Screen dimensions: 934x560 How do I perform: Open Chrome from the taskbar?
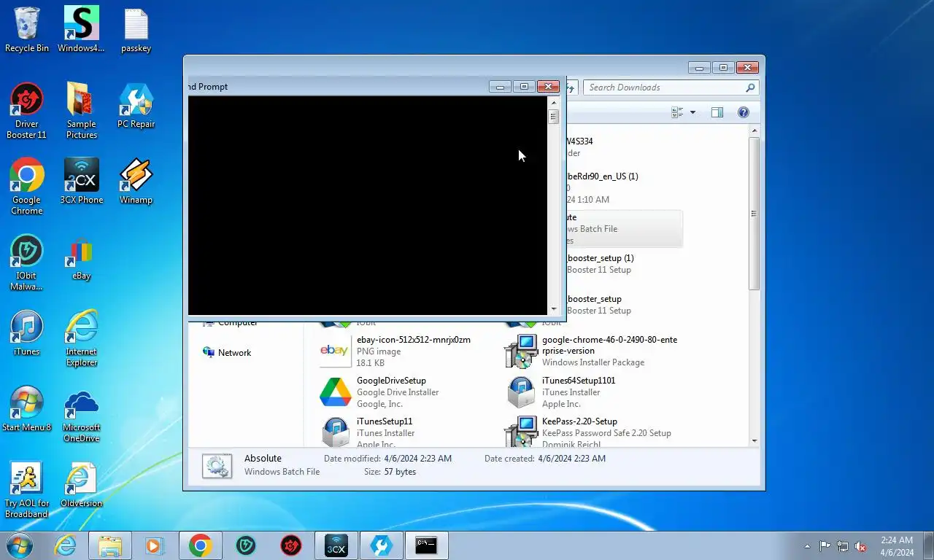click(201, 545)
